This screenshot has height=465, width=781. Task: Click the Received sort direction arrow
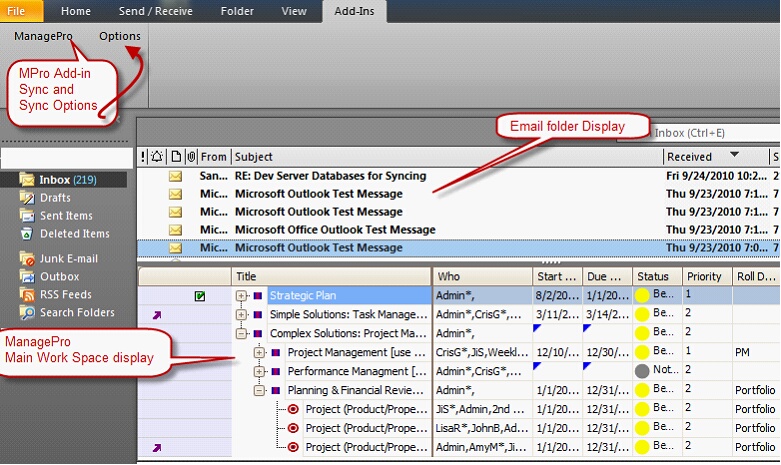pyautogui.click(x=734, y=154)
